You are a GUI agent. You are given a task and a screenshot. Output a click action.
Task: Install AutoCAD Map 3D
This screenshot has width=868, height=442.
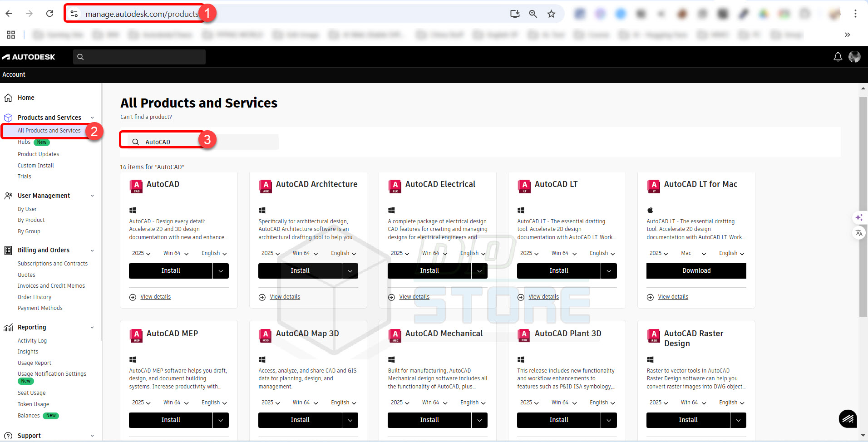coord(300,420)
